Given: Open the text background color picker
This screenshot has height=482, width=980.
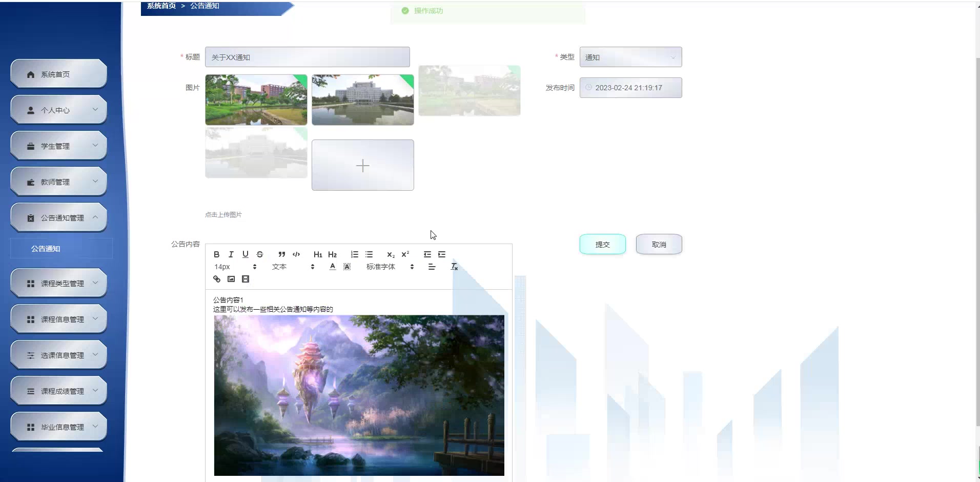Looking at the screenshot, I should pyautogui.click(x=347, y=267).
